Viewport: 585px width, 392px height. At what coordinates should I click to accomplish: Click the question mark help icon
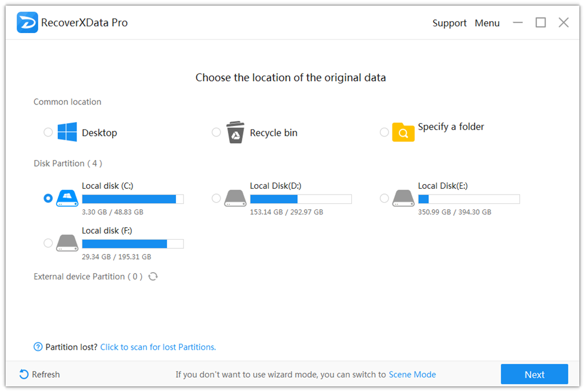[x=37, y=347]
